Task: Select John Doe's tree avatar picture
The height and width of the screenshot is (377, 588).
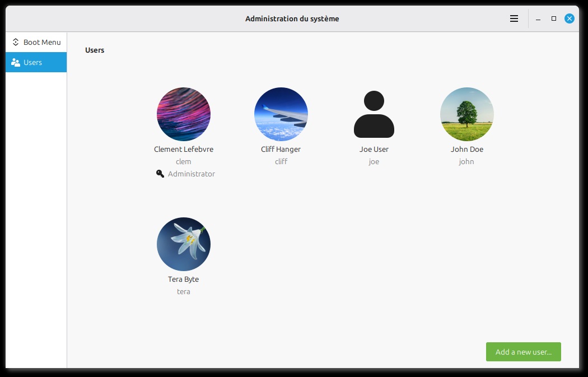Action: coord(466,114)
